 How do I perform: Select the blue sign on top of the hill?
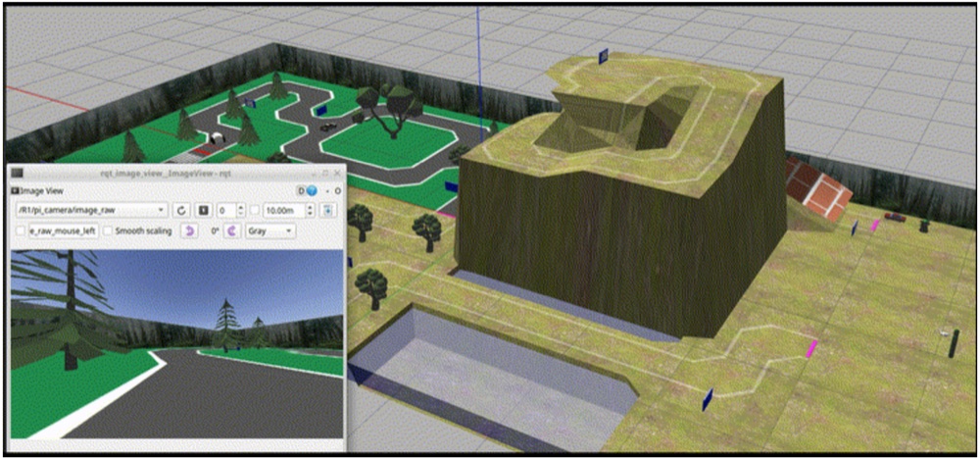pos(605,56)
